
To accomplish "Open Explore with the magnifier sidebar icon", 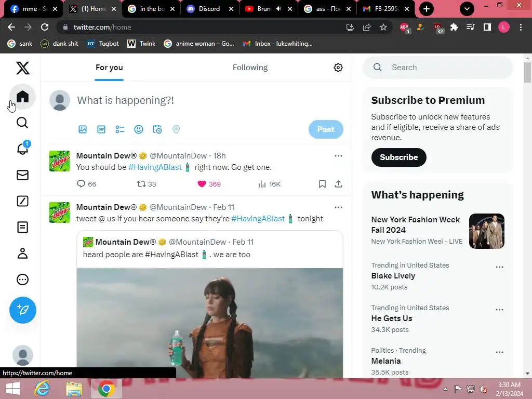I will point(22,123).
